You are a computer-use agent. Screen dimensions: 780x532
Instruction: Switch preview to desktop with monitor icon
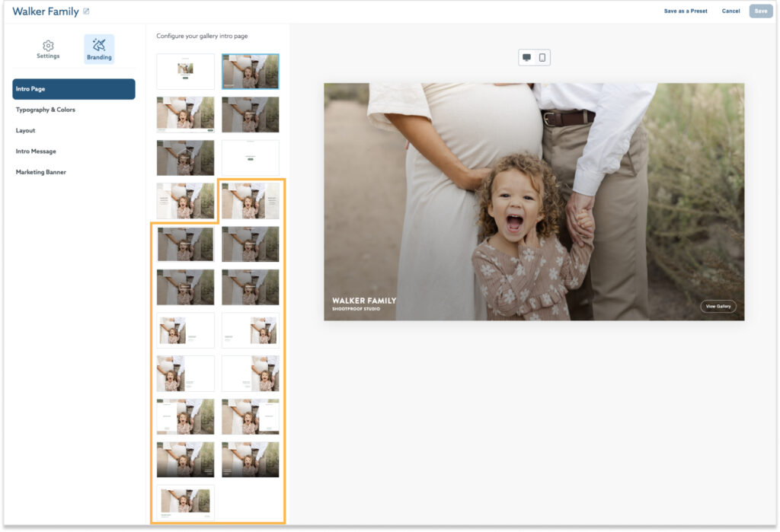pyautogui.click(x=527, y=57)
